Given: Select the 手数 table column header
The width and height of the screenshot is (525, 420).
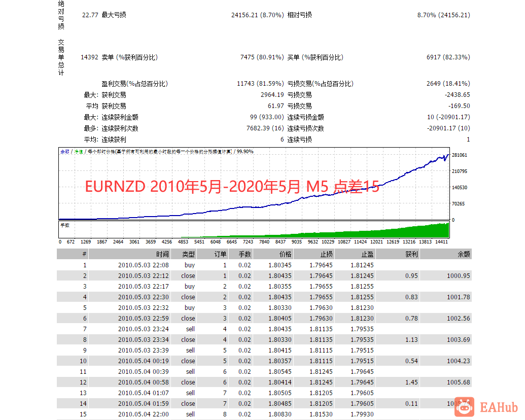Looking at the screenshot, I should click(241, 254).
